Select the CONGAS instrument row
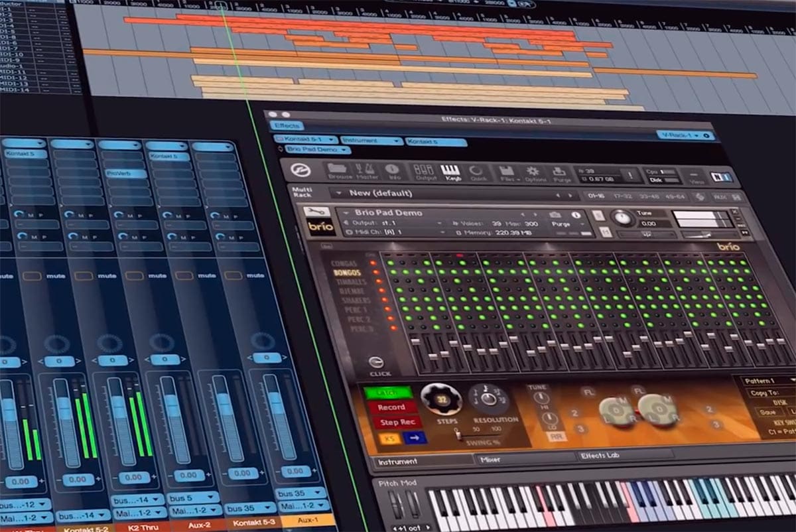Image resolution: width=796 pixels, height=532 pixels. point(344,263)
